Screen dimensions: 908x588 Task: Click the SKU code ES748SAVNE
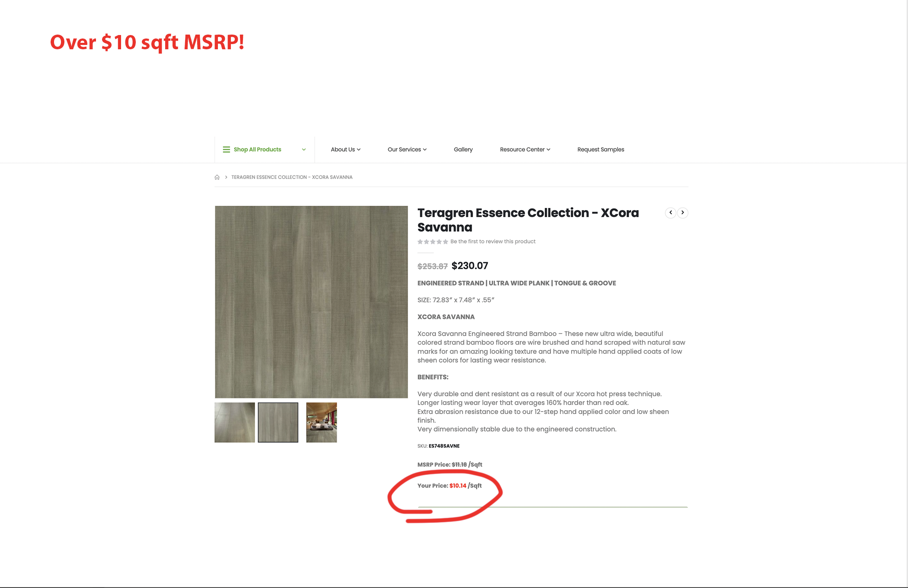pyautogui.click(x=444, y=446)
